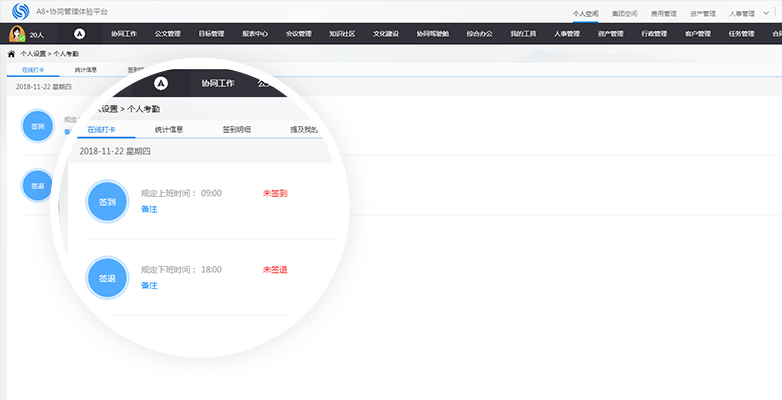Go to 报表中心 in the navigation bar
782x400 pixels.
pos(255,34)
